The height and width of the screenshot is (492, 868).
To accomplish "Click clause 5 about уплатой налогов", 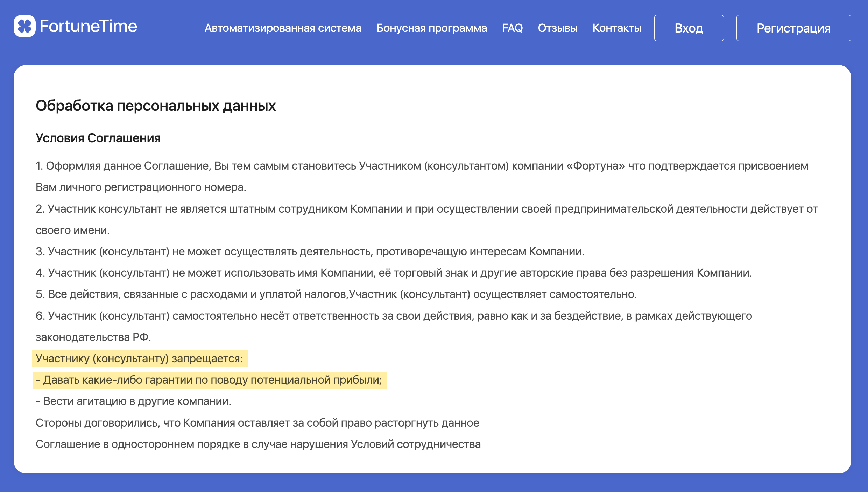I will point(336,294).
